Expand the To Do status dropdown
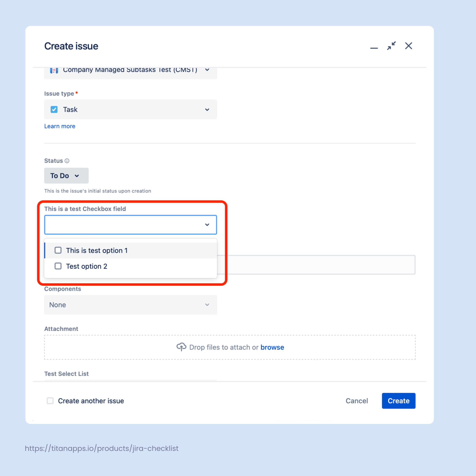 click(66, 176)
